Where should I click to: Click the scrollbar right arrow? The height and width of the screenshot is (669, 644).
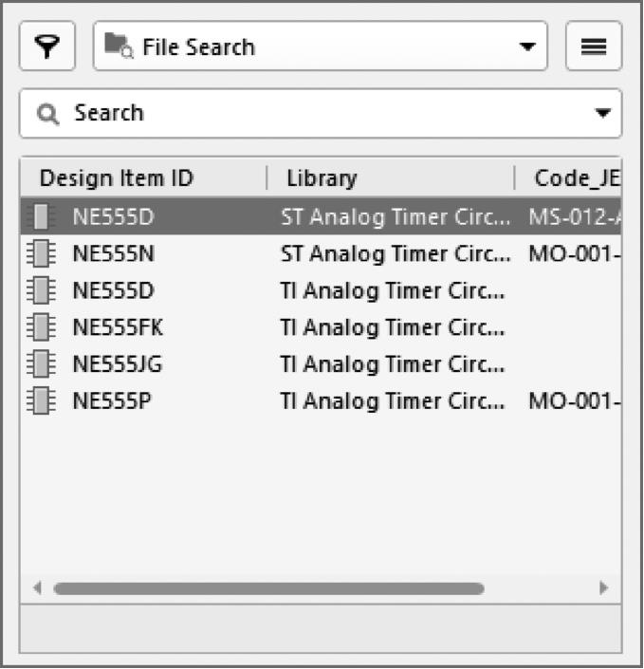pos(603,588)
